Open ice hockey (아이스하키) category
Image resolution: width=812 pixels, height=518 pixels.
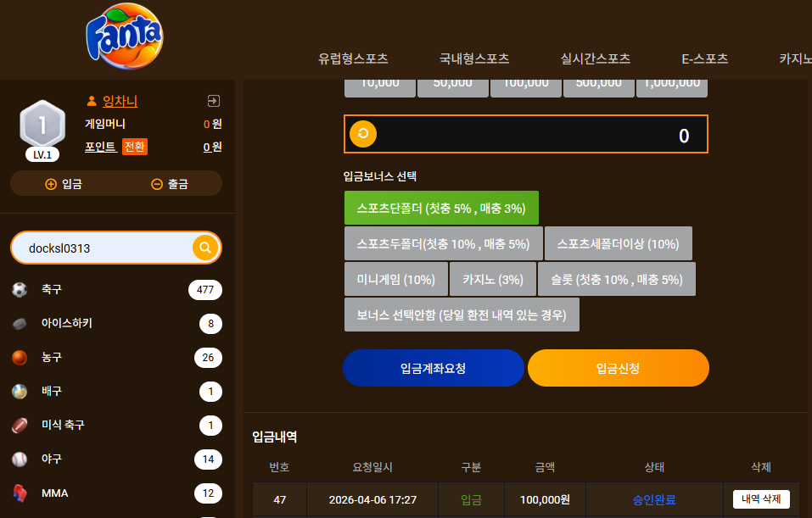pyautogui.click(x=116, y=323)
